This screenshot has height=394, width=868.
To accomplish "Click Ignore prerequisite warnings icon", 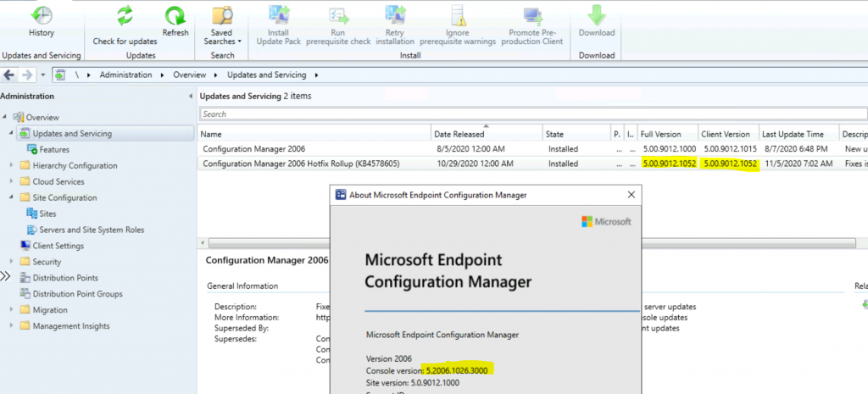I will point(458,15).
